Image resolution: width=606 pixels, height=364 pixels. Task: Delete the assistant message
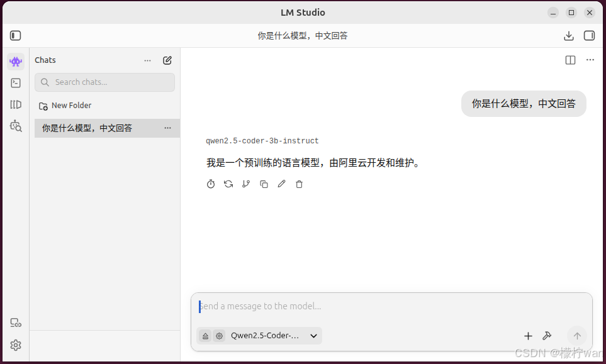click(299, 184)
